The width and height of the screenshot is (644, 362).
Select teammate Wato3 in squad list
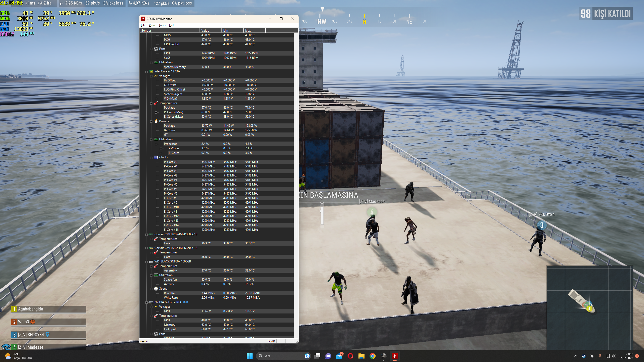49,322
